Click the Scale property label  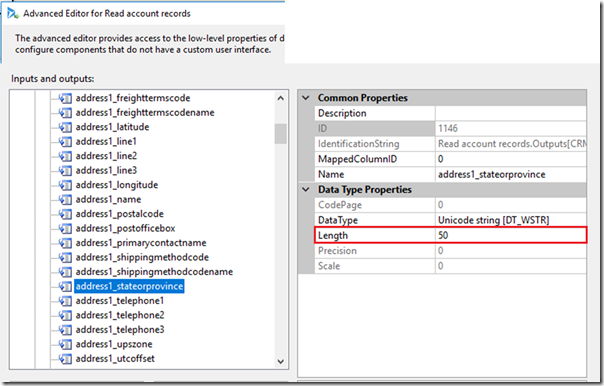[x=329, y=266]
